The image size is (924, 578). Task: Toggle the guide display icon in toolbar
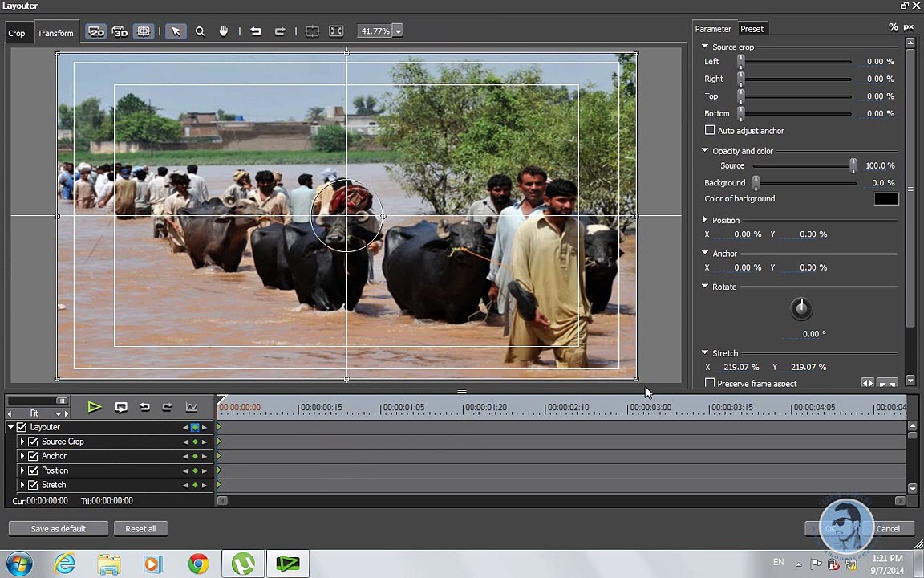tap(144, 31)
